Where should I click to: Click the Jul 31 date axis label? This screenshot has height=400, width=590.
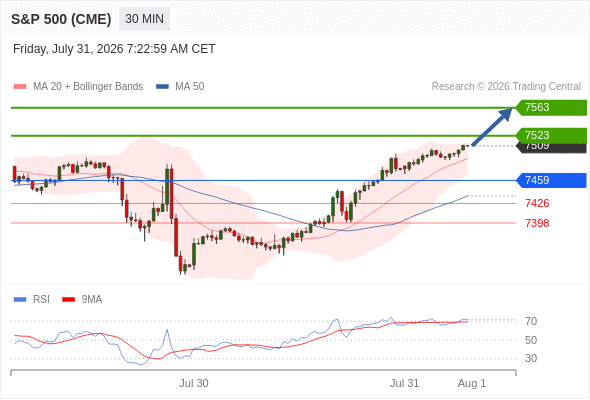click(404, 383)
